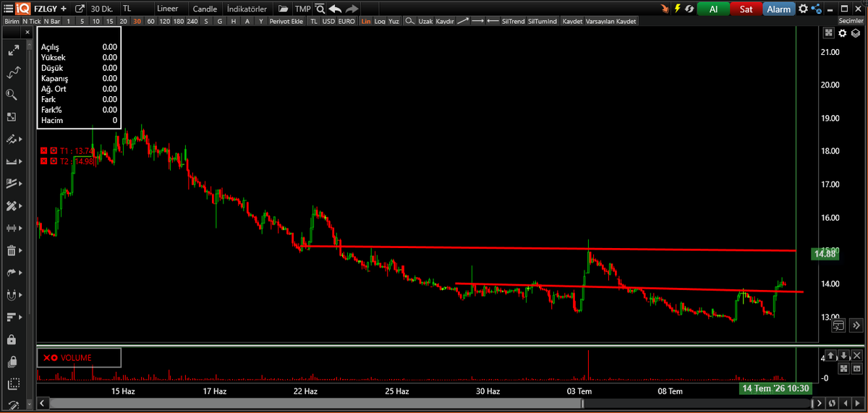Viewport: 868px width, 413px height.
Task: Click the undo arrow icon
Action: tap(335, 9)
